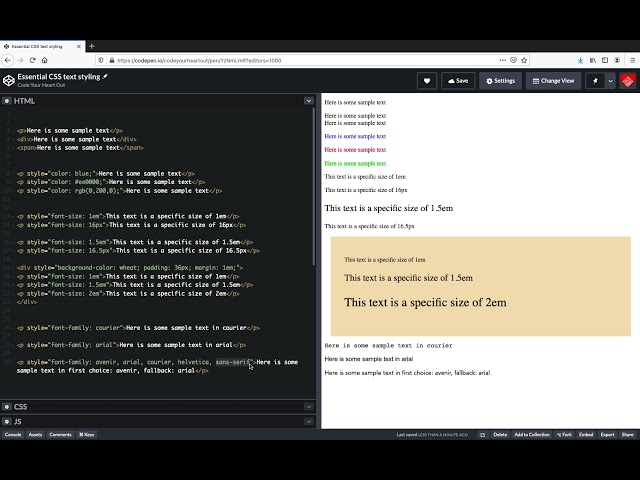Click the Embed button
This screenshot has width=640, height=480.
pyautogui.click(x=586, y=435)
